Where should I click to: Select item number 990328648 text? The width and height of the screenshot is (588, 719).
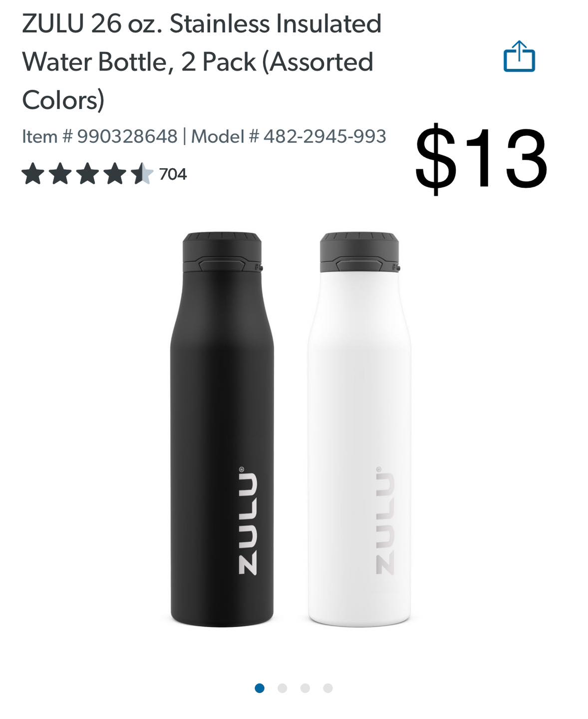pos(100,136)
